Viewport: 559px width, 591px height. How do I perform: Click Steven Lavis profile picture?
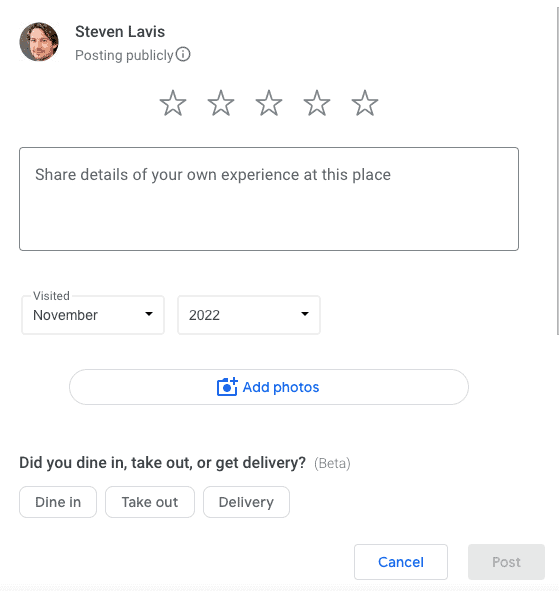(39, 42)
